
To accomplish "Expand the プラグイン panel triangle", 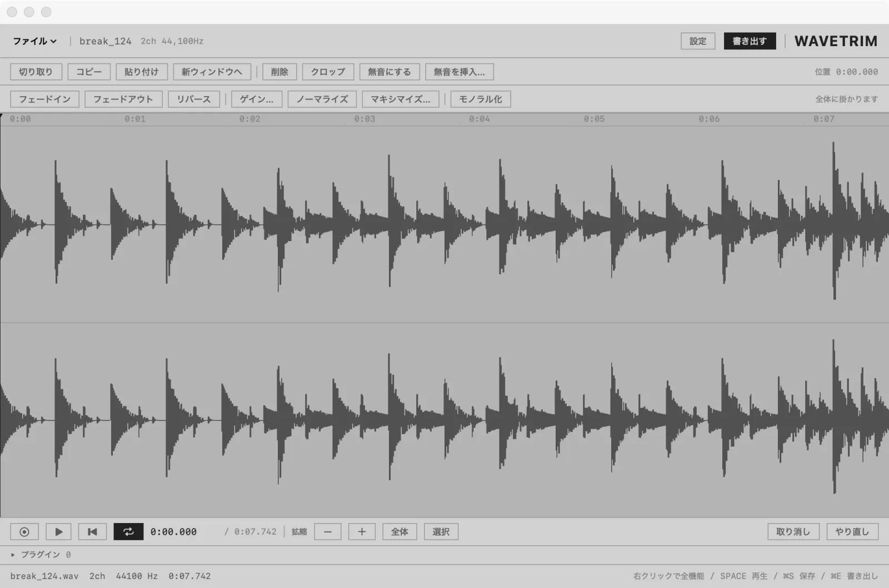I will (x=13, y=555).
